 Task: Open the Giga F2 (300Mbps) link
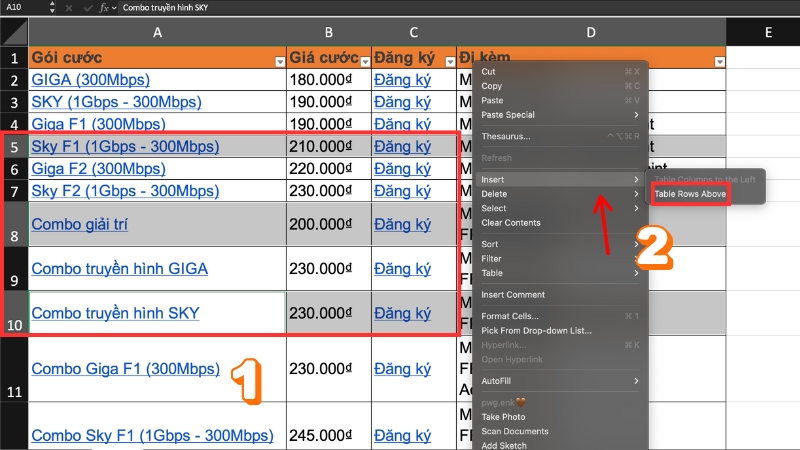pyautogui.click(x=98, y=168)
